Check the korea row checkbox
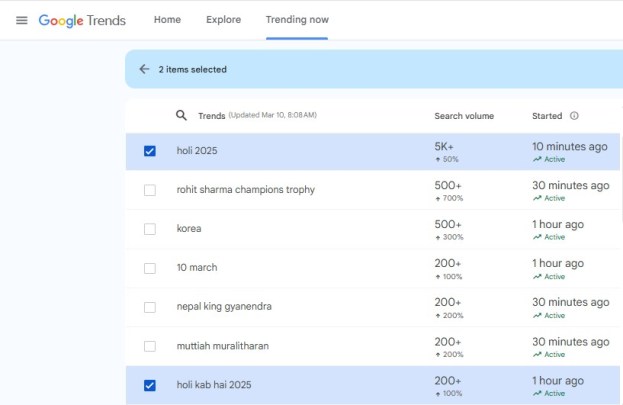The image size is (623, 405). point(150,229)
